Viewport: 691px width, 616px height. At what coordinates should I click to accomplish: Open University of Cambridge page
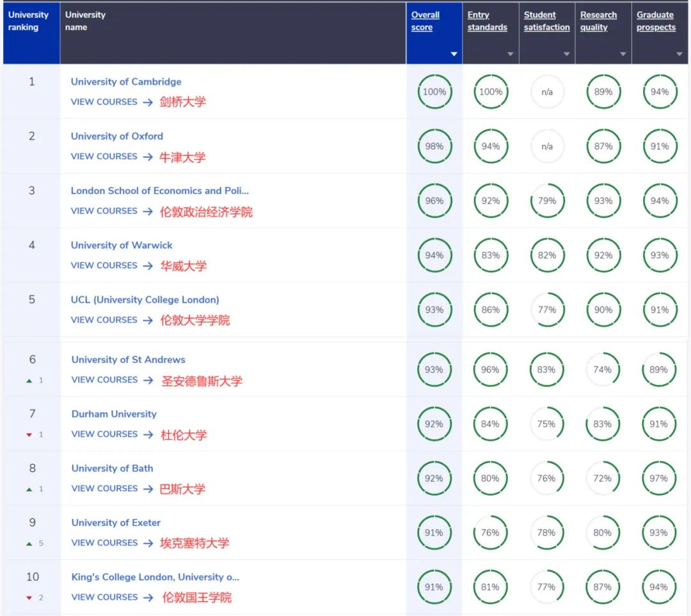(x=126, y=81)
